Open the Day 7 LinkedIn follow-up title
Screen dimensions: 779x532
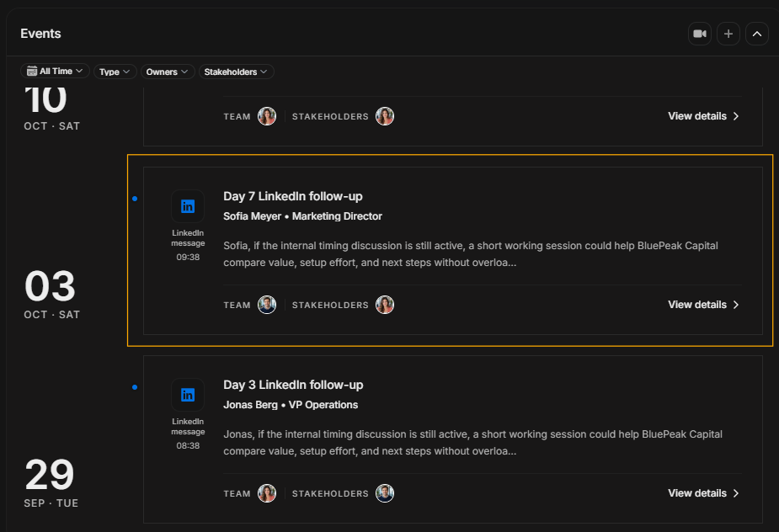(292, 196)
